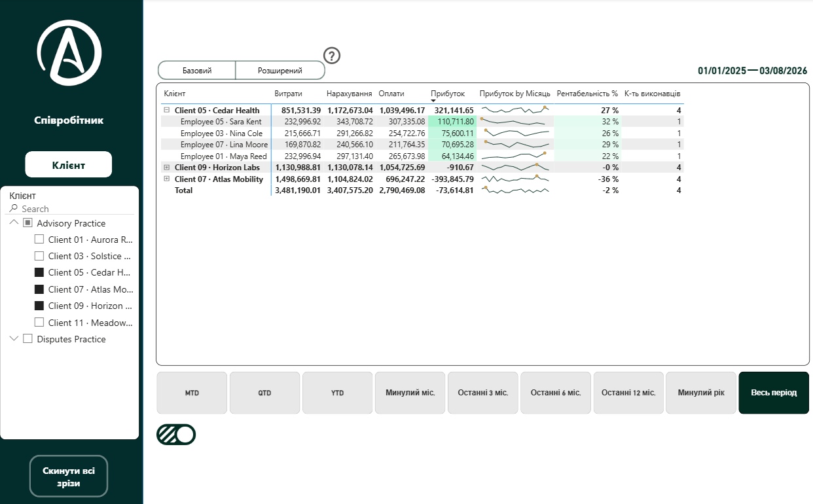Uncheck the Client 07 · Atlas Mobility checkbox

coord(39,289)
